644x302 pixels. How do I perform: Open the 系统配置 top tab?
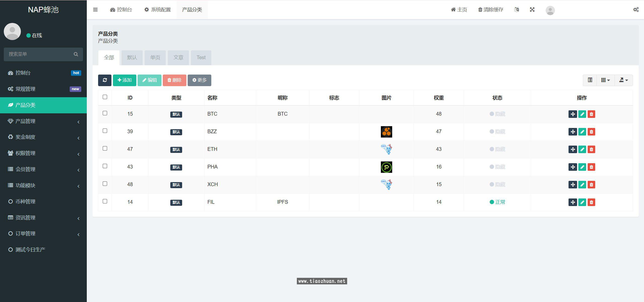tap(157, 10)
